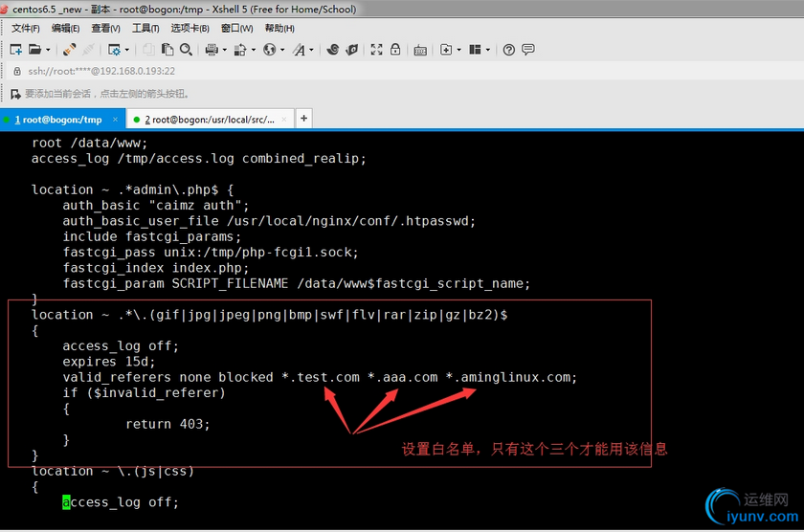
Task: Expand the file transfer dropdown arrow
Action: (254, 50)
